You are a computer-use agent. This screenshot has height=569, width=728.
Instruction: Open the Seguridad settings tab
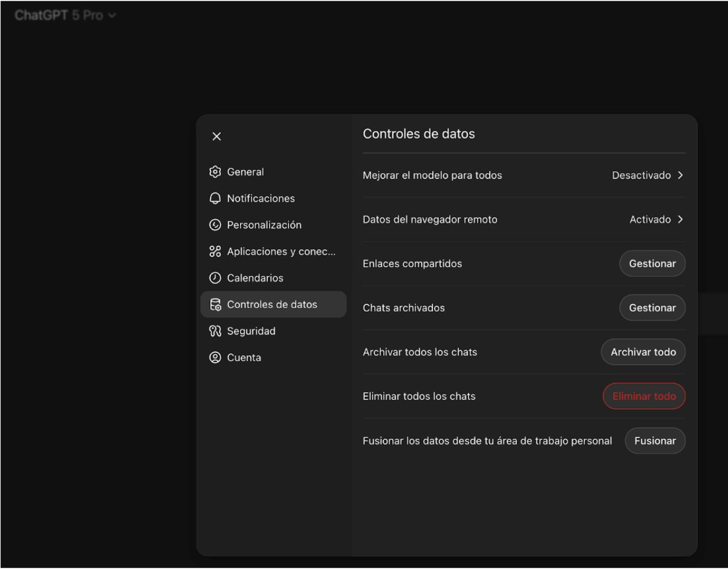pos(251,331)
